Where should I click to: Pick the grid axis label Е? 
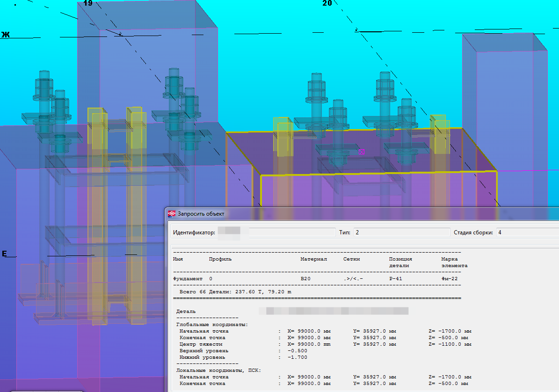[5, 254]
